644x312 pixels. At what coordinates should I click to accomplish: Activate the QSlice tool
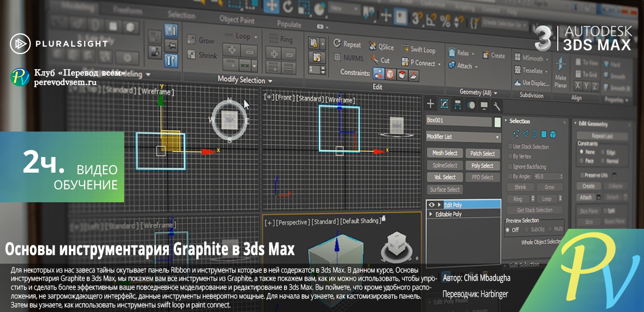click(381, 46)
